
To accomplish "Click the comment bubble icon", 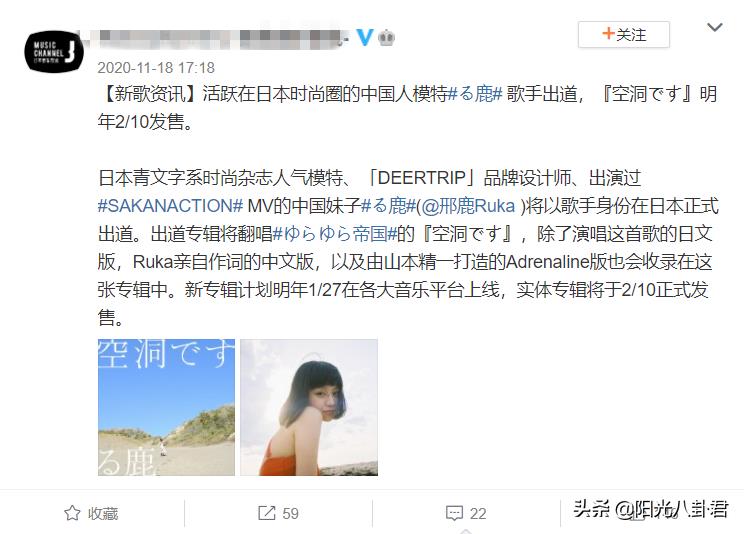I will tap(454, 513).
